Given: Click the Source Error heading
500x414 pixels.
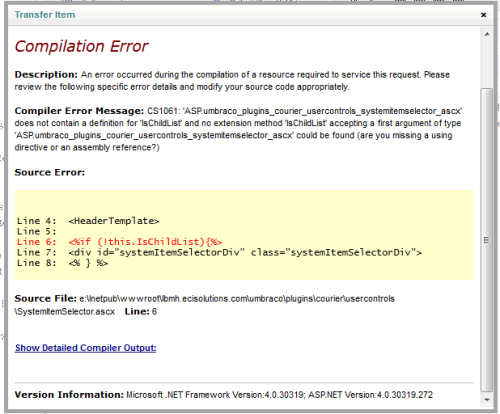Looking at the screenshot, I should (x=50, y=172).
